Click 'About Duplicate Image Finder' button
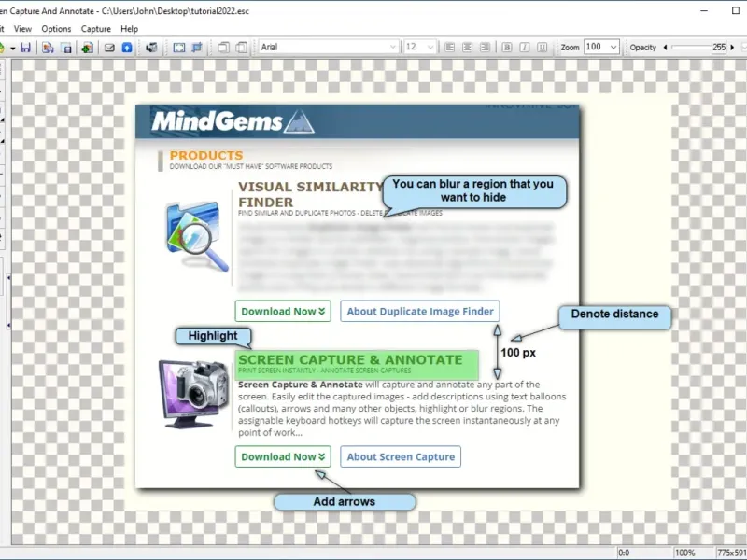Viewport: 747px width, 560px height. pyautogui.click(x=419, y=311)
